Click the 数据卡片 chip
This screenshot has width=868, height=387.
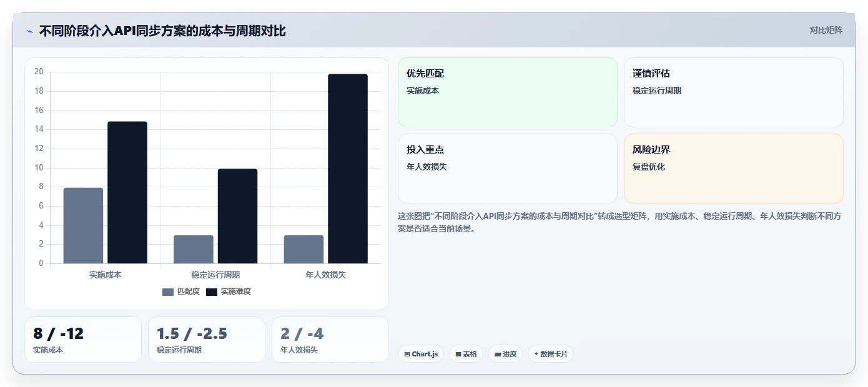coord(550,354)
